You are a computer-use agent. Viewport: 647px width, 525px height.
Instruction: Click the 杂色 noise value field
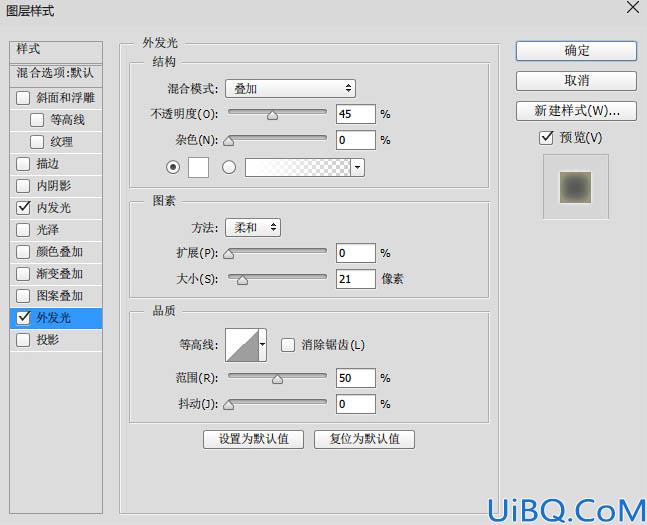click(x=356, y=140)
